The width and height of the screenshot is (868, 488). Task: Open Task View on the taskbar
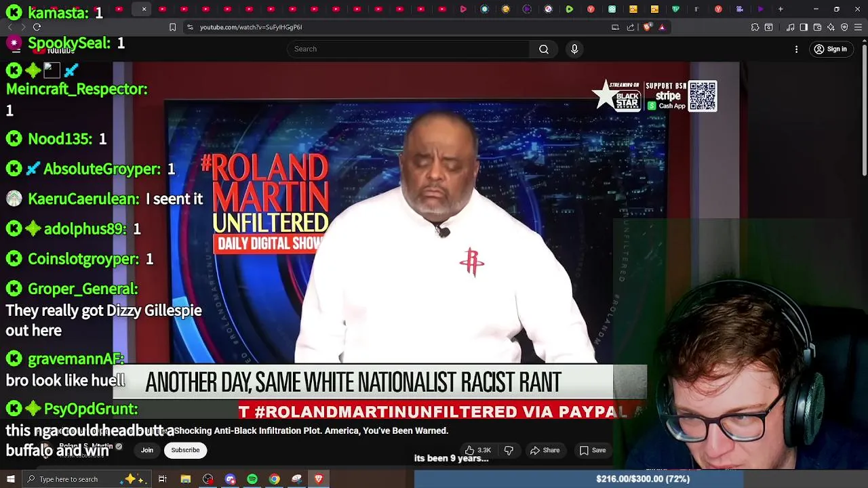click(163, 479)
